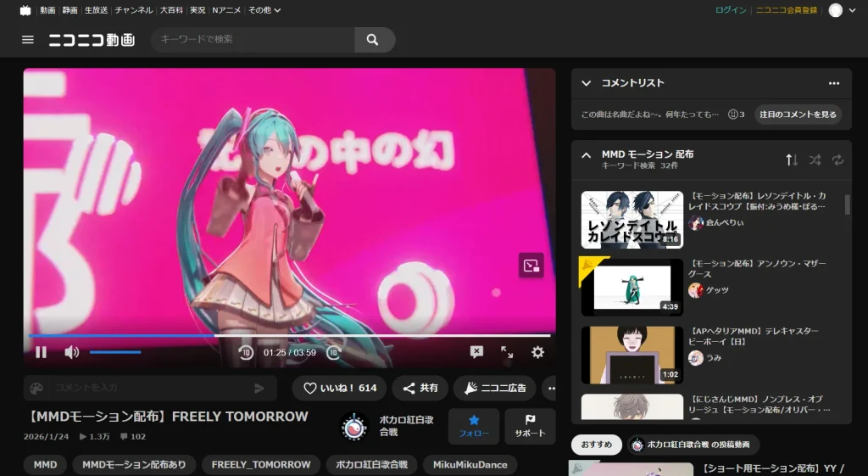The image size is (868, 476).
Task: Open the 動画 top menu item
Action: [x=47, y=10]
